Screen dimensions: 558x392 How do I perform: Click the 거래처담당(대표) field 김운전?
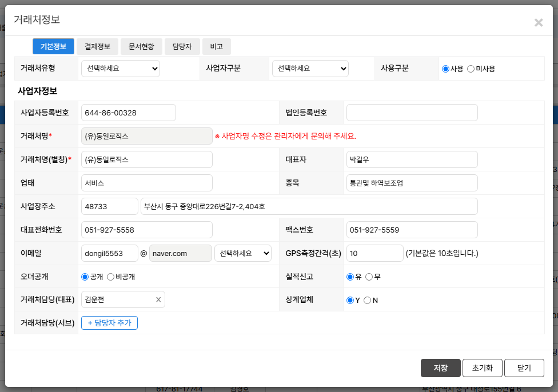point(123,300)
